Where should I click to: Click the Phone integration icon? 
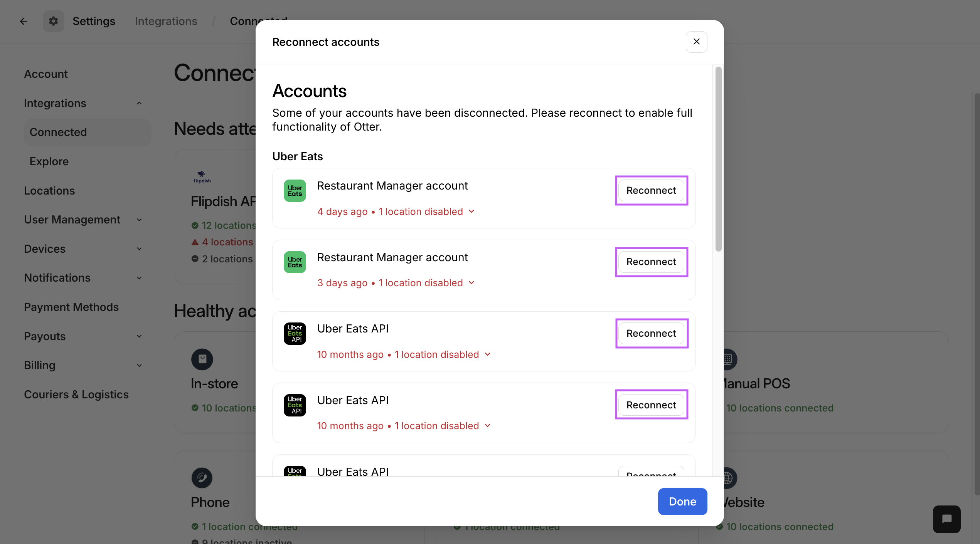tap(202, 478)
